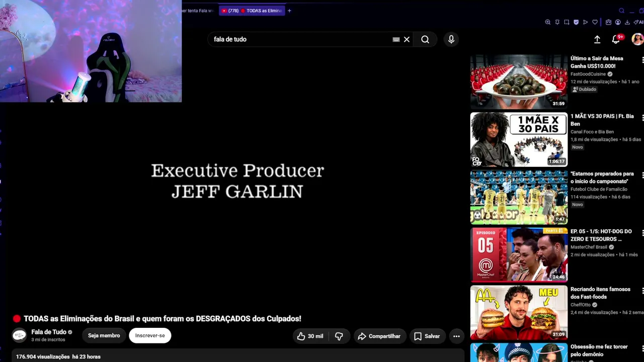Image resolution: width=644 pixels, height=362 pixels.
Task: Open 'CheffOtto' channel name
Action: (x=581, y=305)
